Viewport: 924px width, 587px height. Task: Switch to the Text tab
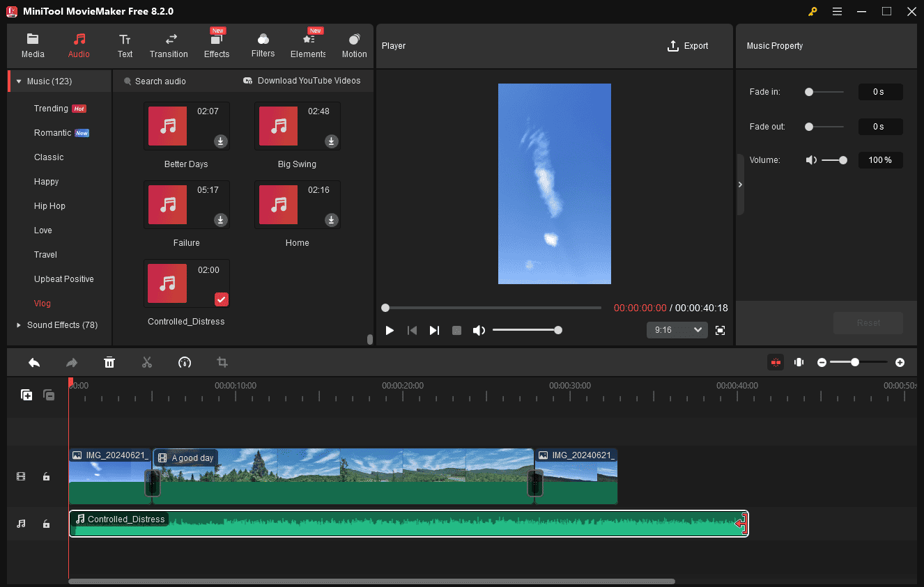(x=125, y=46)
